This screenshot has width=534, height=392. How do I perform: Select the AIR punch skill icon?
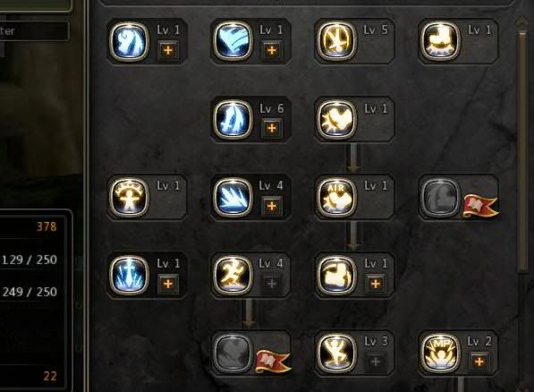coord(336,197)
